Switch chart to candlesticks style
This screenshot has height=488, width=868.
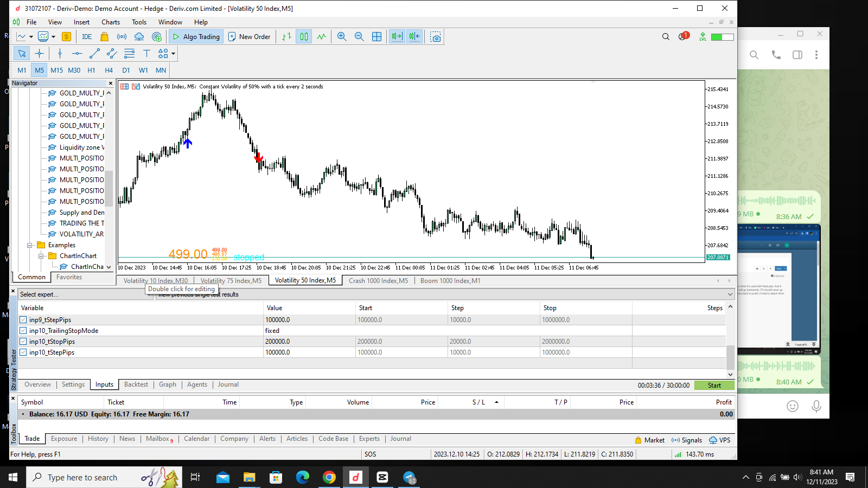[x=304, y=37]
